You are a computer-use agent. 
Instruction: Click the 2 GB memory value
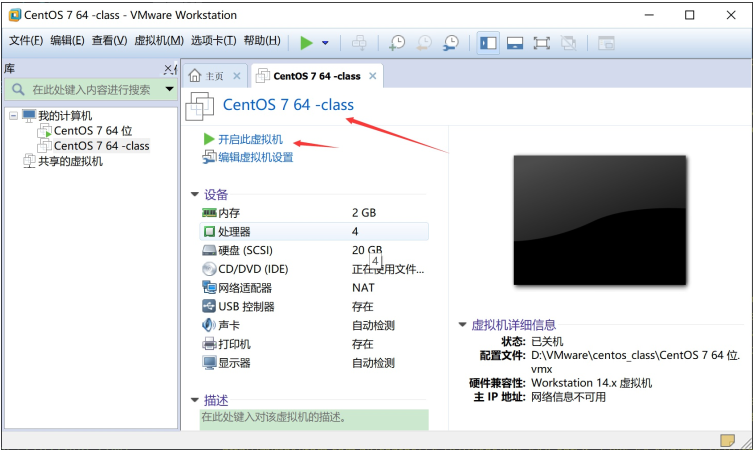coord(364,213)
